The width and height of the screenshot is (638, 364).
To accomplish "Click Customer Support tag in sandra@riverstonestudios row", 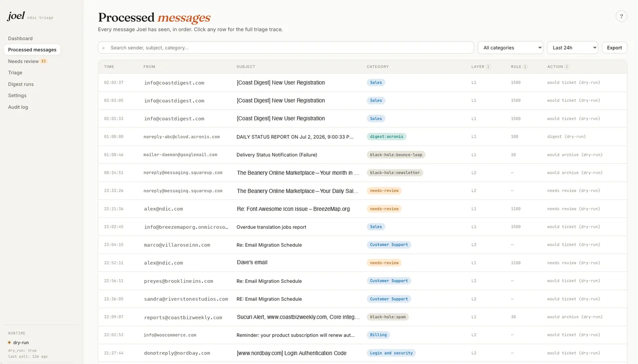I will click(388, 299).
